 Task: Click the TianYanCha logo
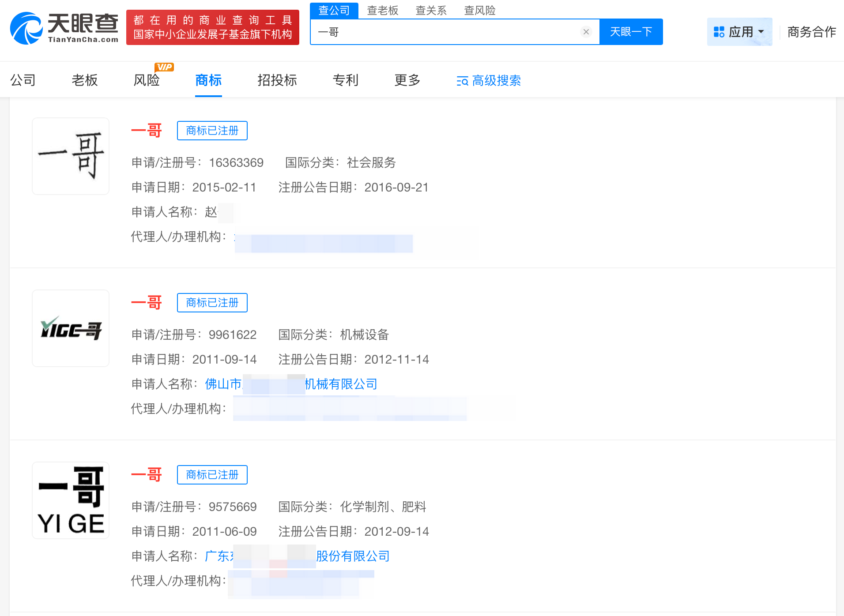click(x=64, y=28)
